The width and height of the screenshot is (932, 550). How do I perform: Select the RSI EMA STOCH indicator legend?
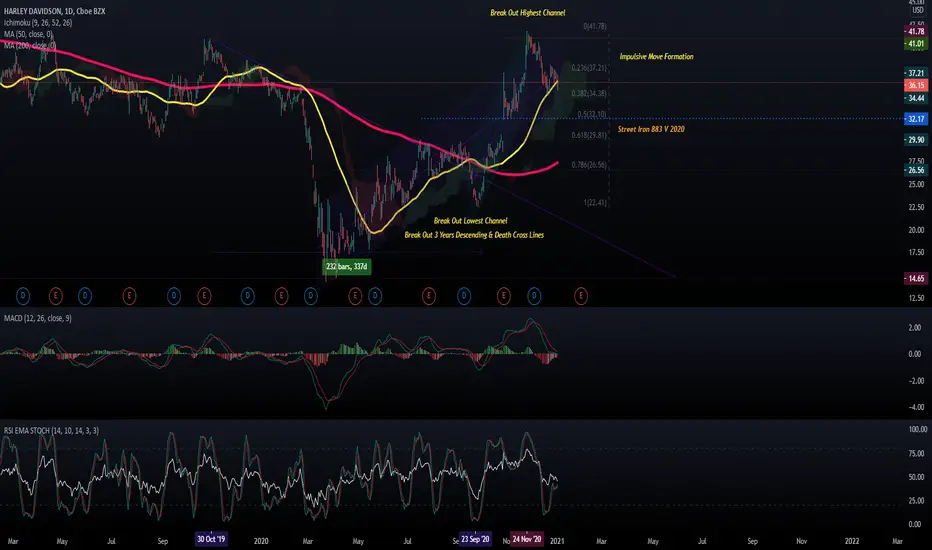click(x=52, y=430)
